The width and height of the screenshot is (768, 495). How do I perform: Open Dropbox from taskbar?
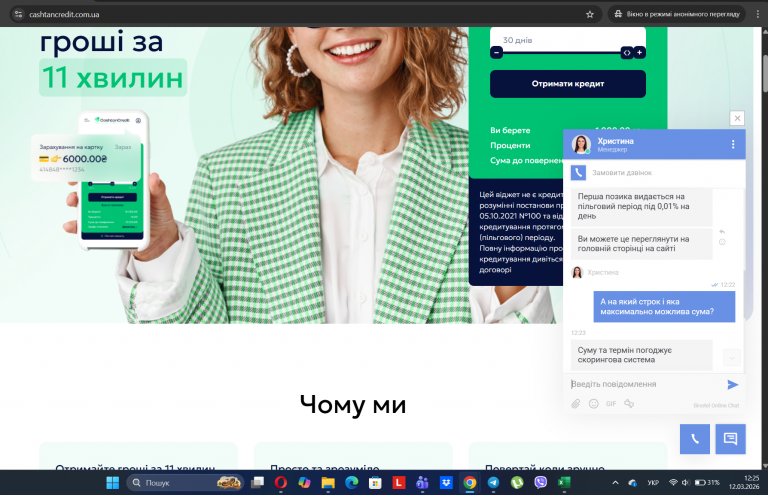pos(446,483)
